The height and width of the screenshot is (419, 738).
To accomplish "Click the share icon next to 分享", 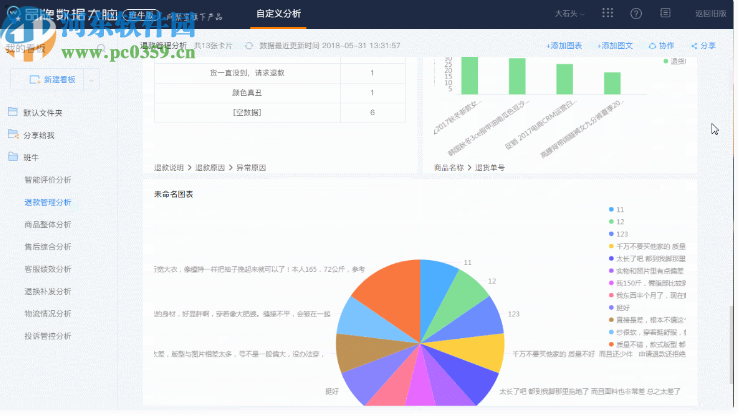I will (x=694, y=46).
